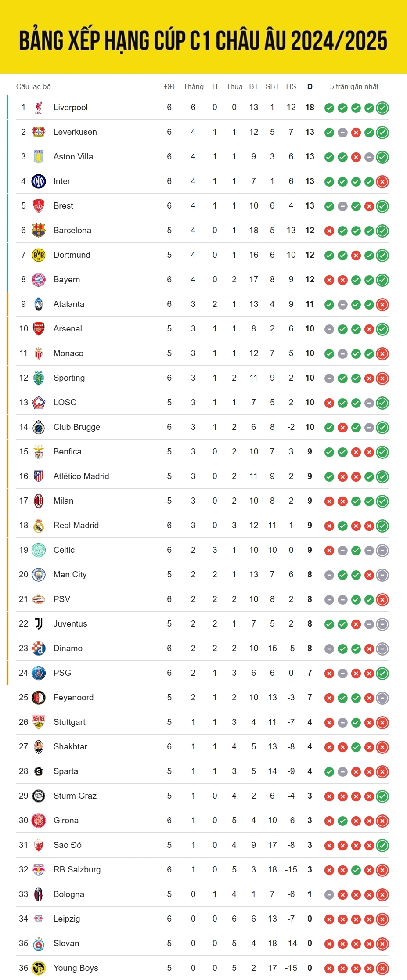Viewport: 407px width, 980px height.
Task: Click the Barcelona club crest
Action: 39,231
